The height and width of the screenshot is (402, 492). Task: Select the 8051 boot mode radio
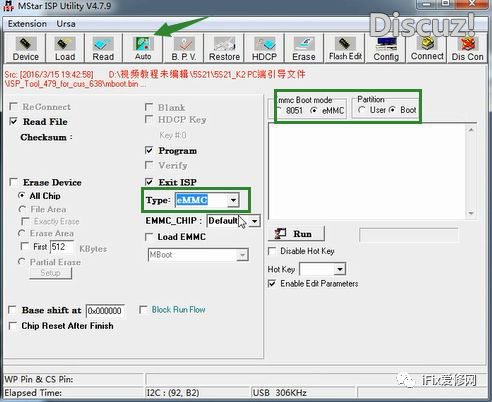[x=279, y=110]
